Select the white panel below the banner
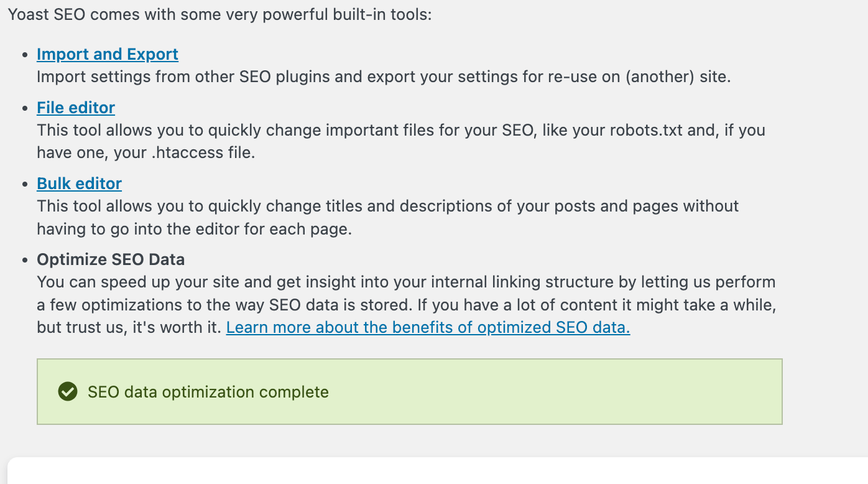The image size is (868, 484). (435, 473)
